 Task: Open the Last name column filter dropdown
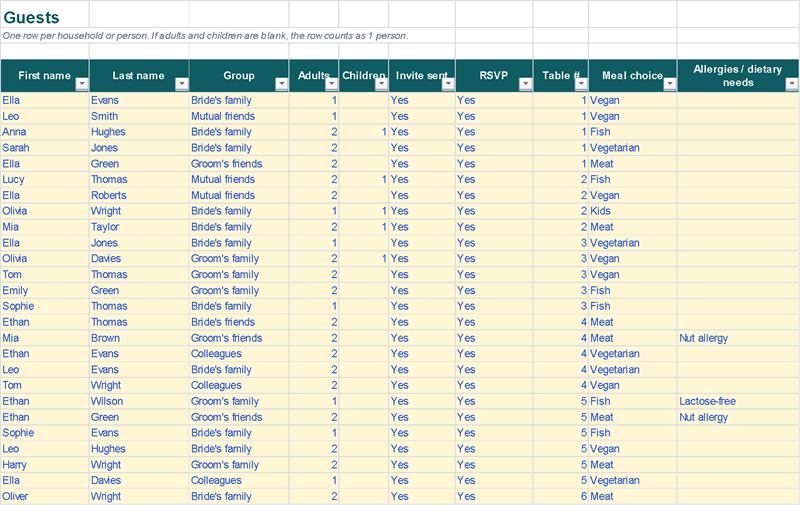click(182, 84)
